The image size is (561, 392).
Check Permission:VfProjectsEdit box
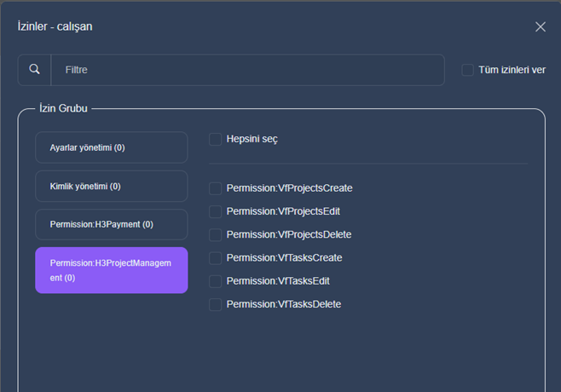point(215,211)
